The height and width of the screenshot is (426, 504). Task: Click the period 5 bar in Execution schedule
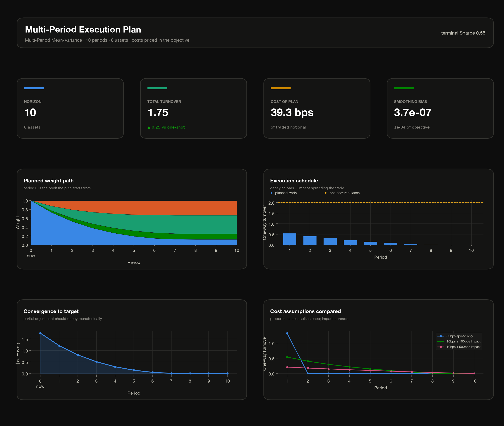(370, 243)
